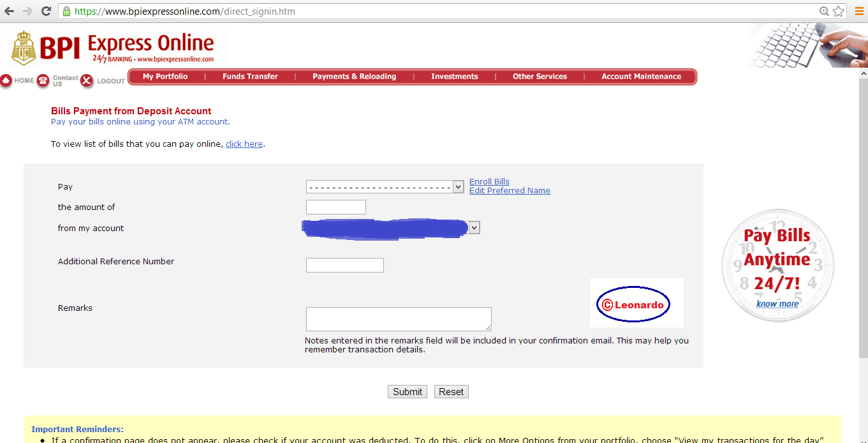Click the Additional Reference Number field
Viewport: 868px width, 443px height.
[x=345, y=265]
